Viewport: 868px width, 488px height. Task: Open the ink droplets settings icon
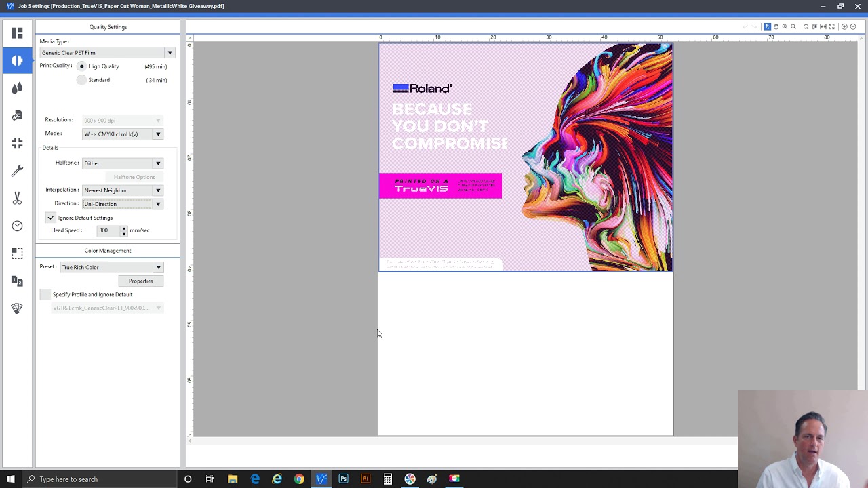click(17, 88)
